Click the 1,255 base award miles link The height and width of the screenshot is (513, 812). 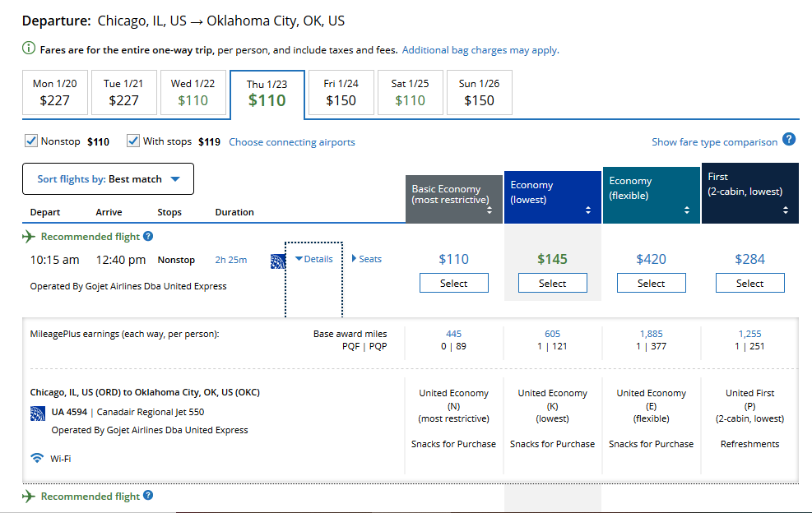pos(749,334)
